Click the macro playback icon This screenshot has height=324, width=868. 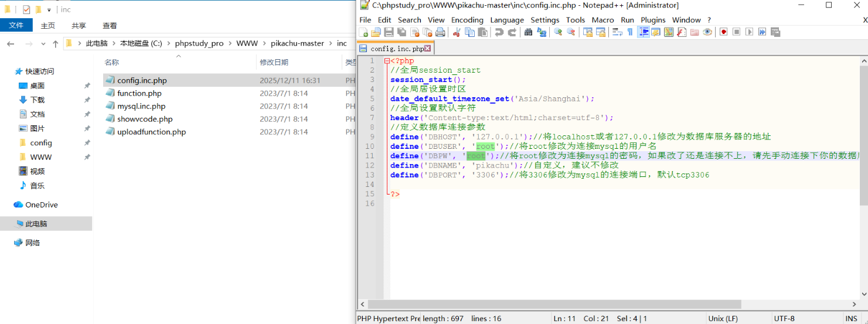(750, 32)
